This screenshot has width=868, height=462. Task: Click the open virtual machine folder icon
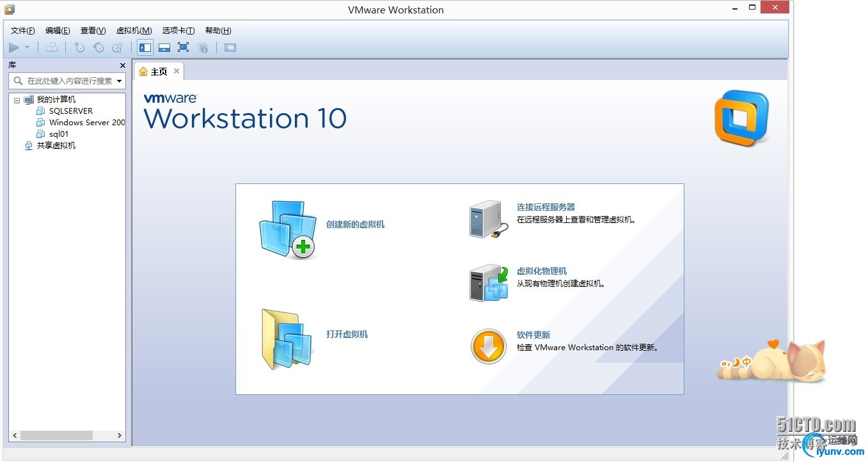288,339
